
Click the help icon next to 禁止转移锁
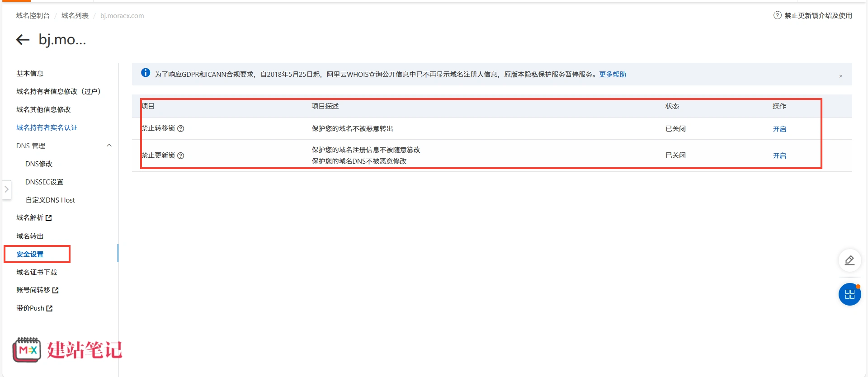pyautogui.click(x=181, y=128)
